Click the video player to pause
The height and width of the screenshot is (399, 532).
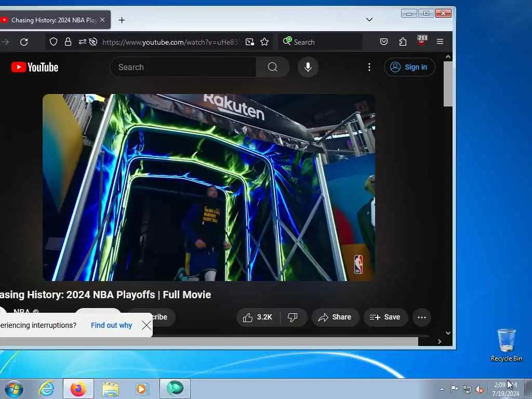pyautogui.click(x=209, y=187)
